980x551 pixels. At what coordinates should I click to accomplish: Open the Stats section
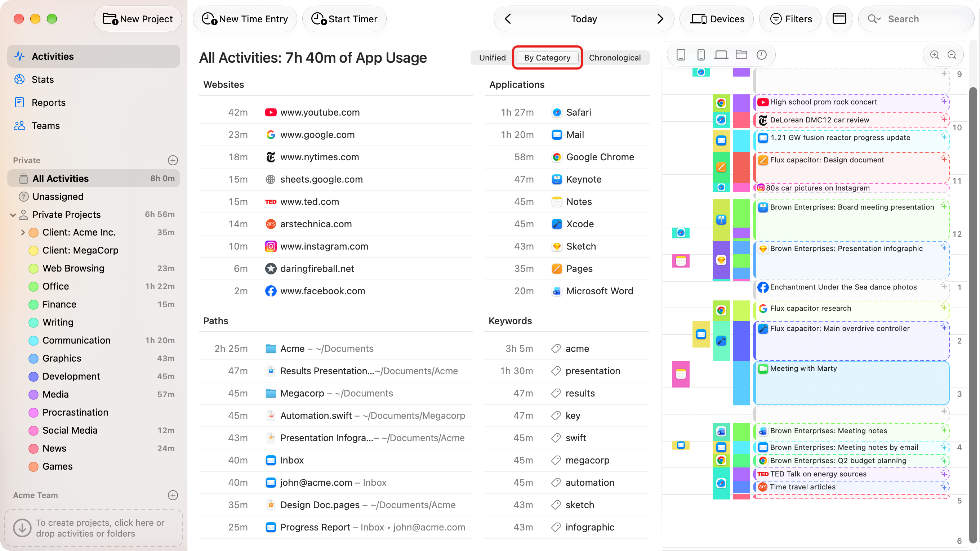[94, 80]
